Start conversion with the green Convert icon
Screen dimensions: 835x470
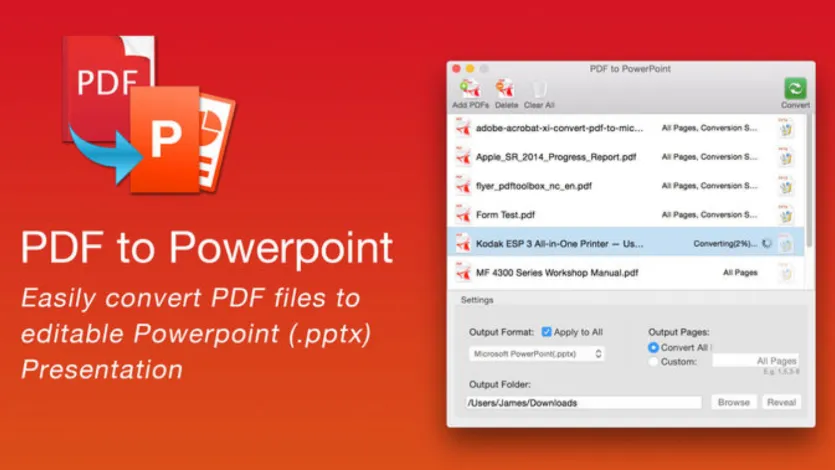tap(795, 88)
